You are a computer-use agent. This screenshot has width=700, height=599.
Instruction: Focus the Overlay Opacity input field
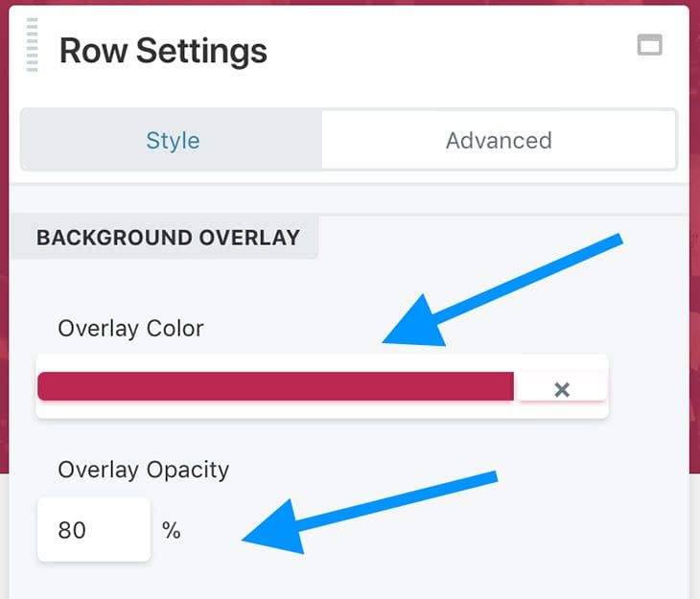[x=93, y=529]
